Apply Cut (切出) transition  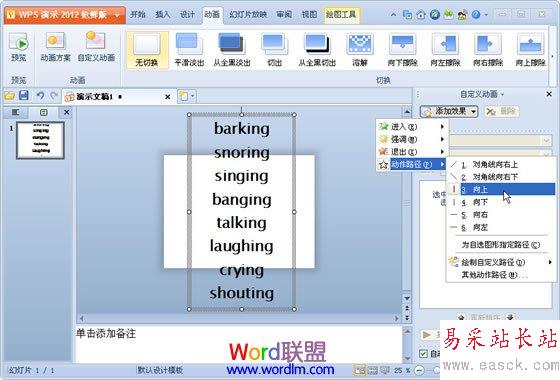click(274, 50)
